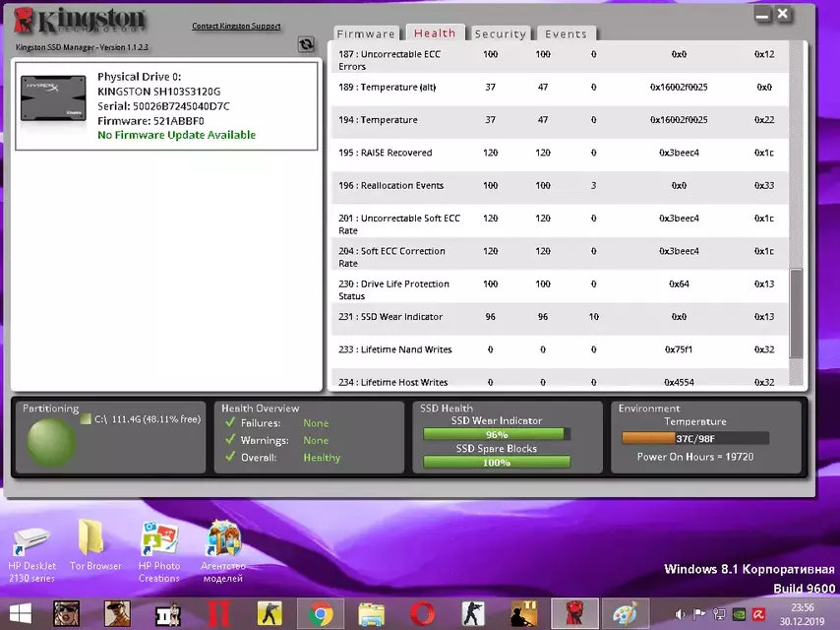Select the '195 : RAISE Recovered' row
This screenshot has width=840, height=630.
pyautogui.click(x=560, y=155)
